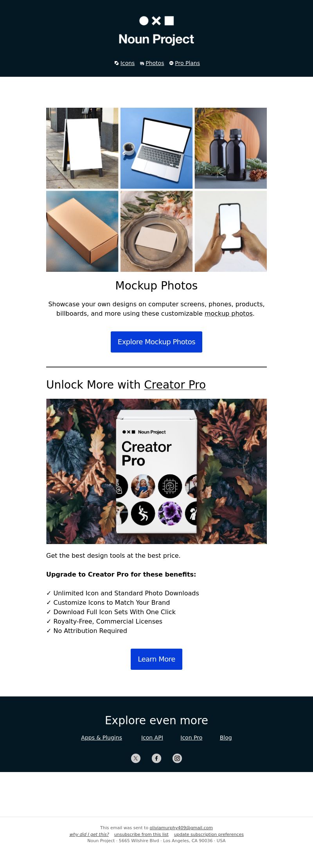Image resolution: width=313 pixels, height=868 pixels.
Task: Go to Photos in header navigation
Action: click(155, 63)
